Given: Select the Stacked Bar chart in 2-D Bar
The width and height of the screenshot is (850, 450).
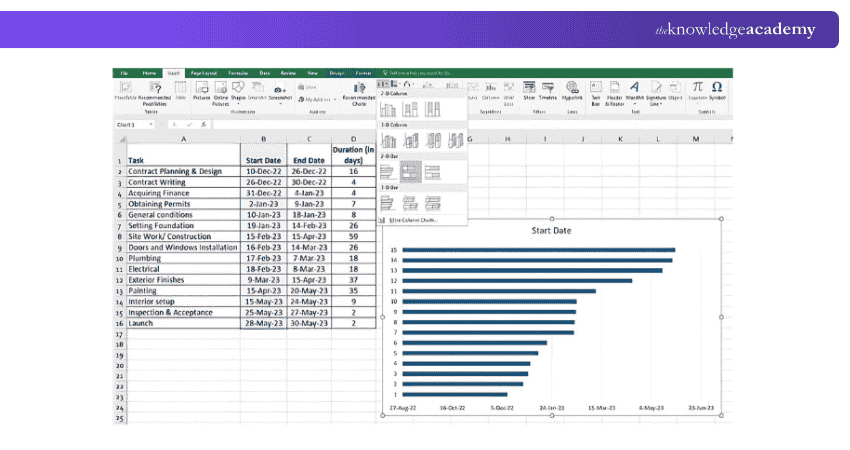Looking at the screenshot, I should 410,172.
